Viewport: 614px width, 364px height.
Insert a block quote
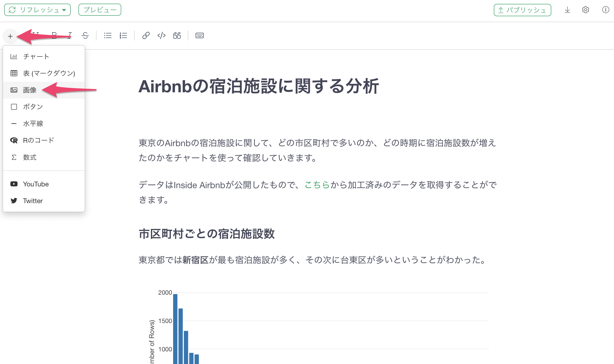coord(177,35)
